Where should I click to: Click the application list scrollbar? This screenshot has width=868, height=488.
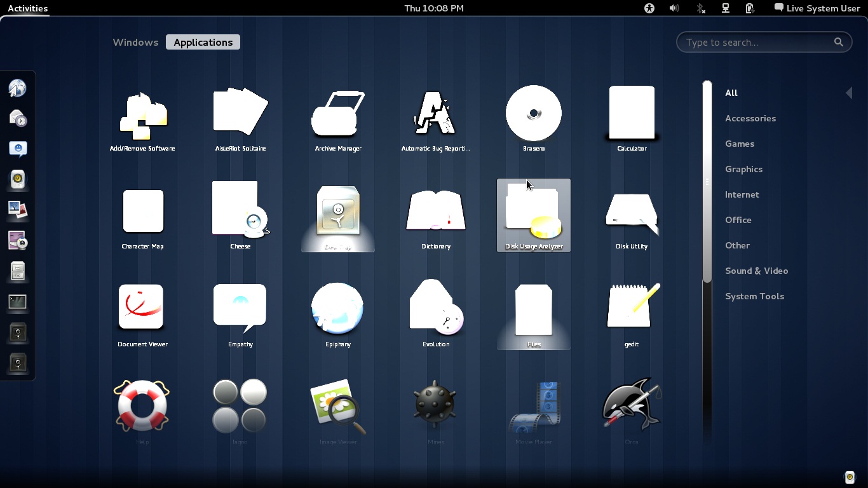point(707,182)
